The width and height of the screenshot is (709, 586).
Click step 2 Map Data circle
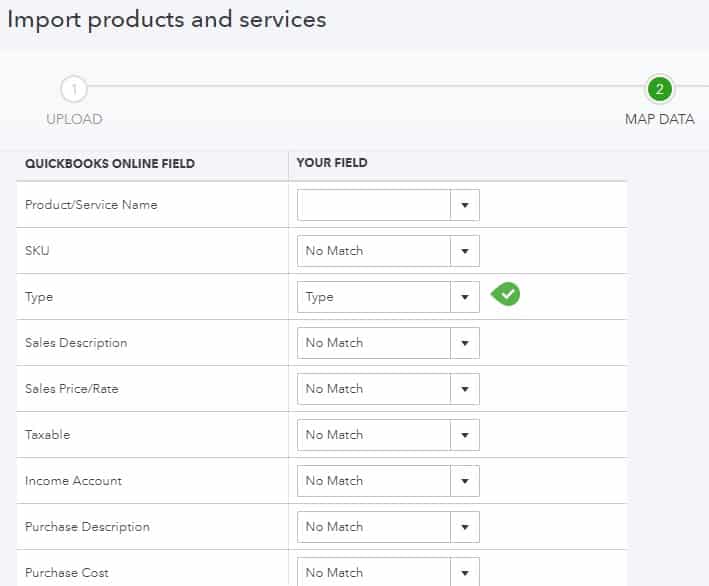coord(659,90)
